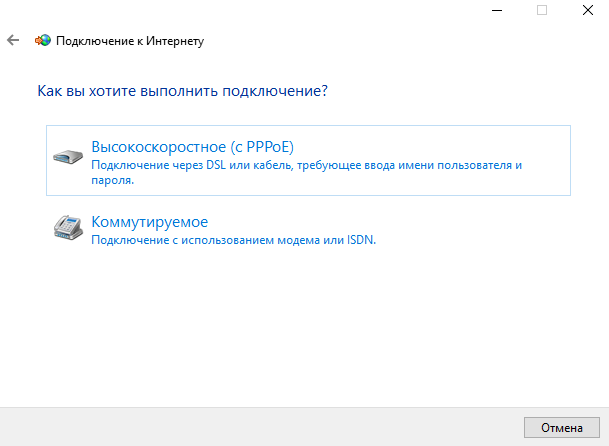Click the dial-up phone modem icon
The image size is (609, 446).
coord(68,228)
